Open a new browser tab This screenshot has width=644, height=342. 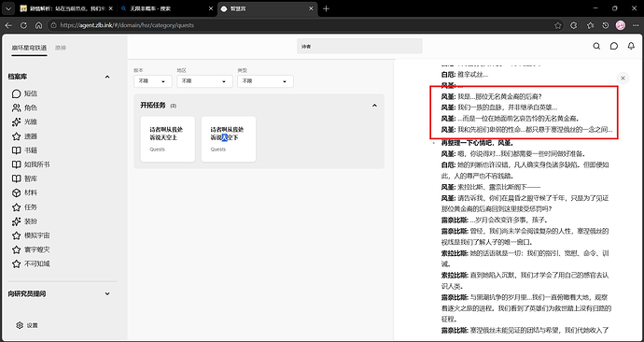click(x=326, y=8)
